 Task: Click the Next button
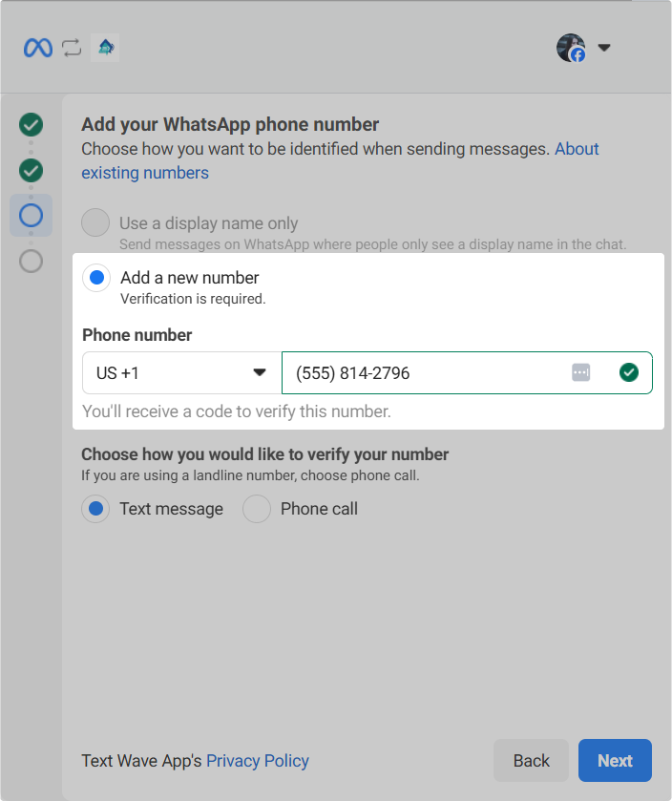coord(615,761)
